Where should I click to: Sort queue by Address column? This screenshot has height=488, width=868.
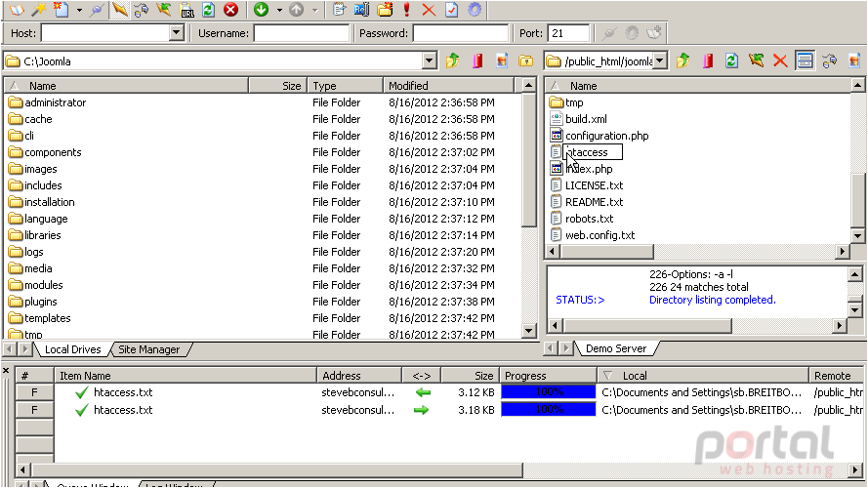coord(358,376)
